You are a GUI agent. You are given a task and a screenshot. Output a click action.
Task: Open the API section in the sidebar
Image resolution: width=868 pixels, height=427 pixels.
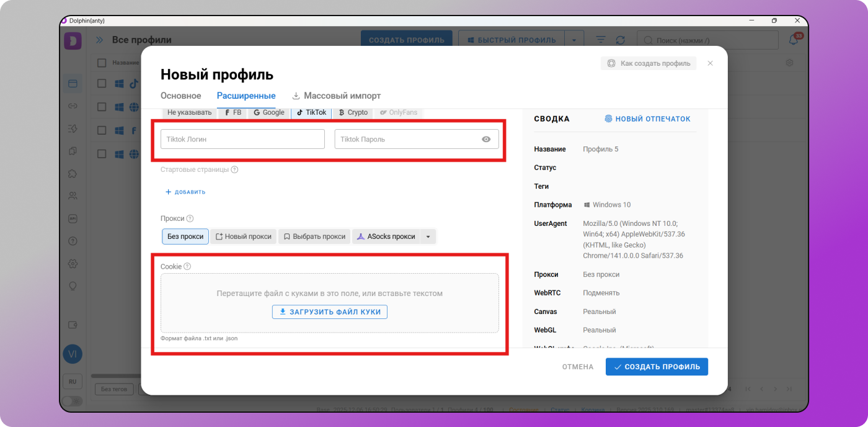point(73,218)
